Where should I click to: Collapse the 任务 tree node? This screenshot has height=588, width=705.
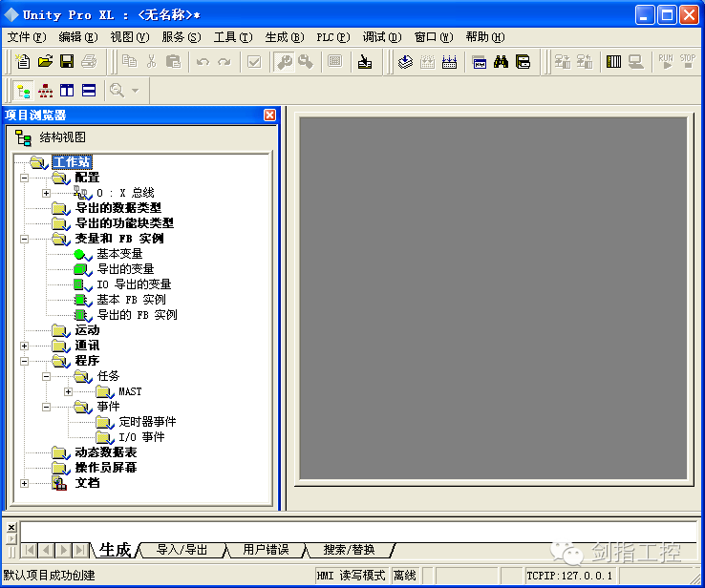[x=46, y=376]
